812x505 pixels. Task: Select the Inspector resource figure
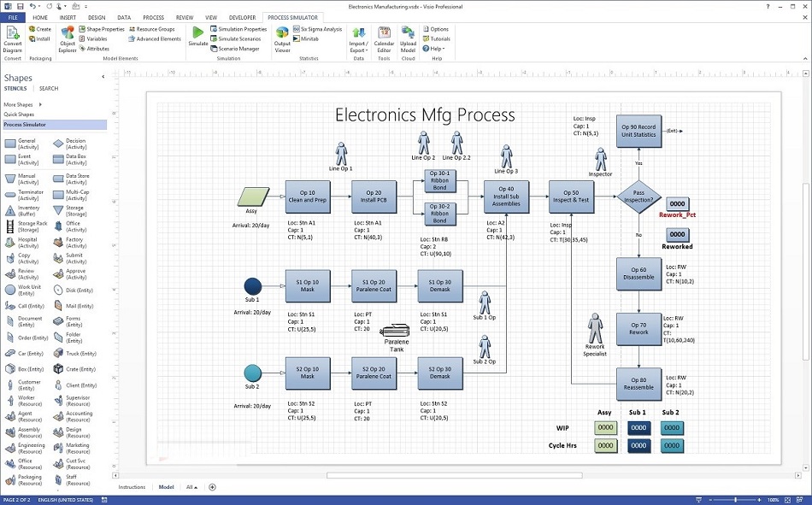point(600,160)
